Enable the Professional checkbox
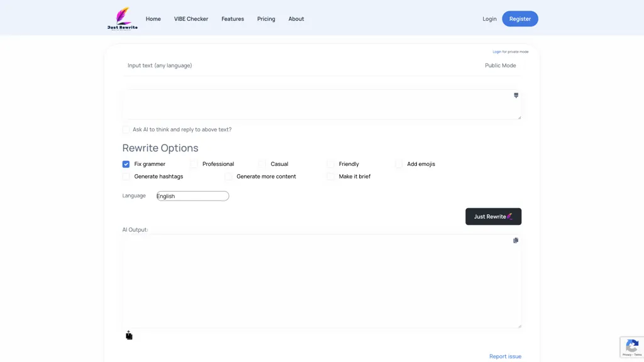The height and width of the screenshot is (362, 644). (x=194, y=164)
